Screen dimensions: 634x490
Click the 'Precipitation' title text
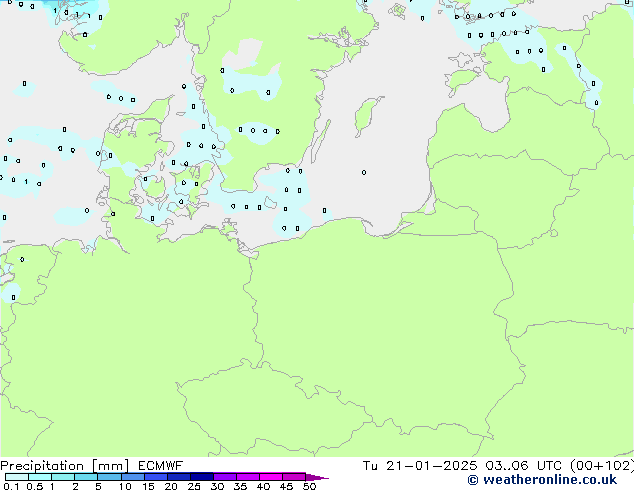point(42,466)
